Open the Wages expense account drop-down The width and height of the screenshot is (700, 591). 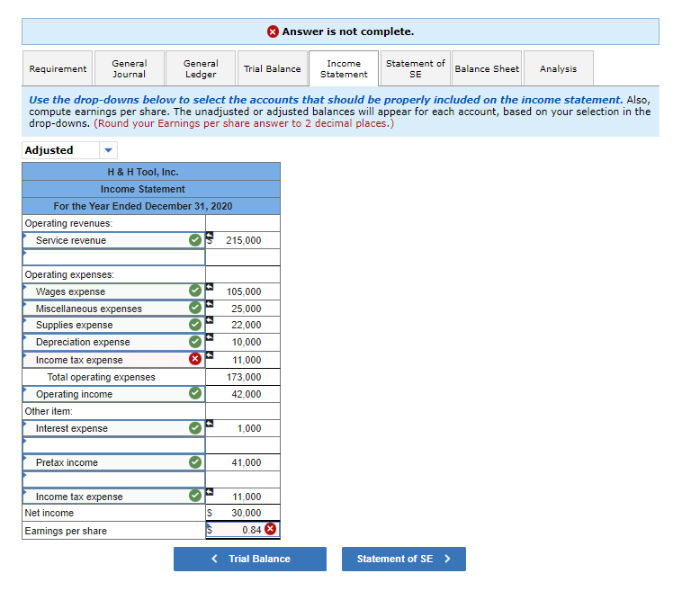[114, 291]
